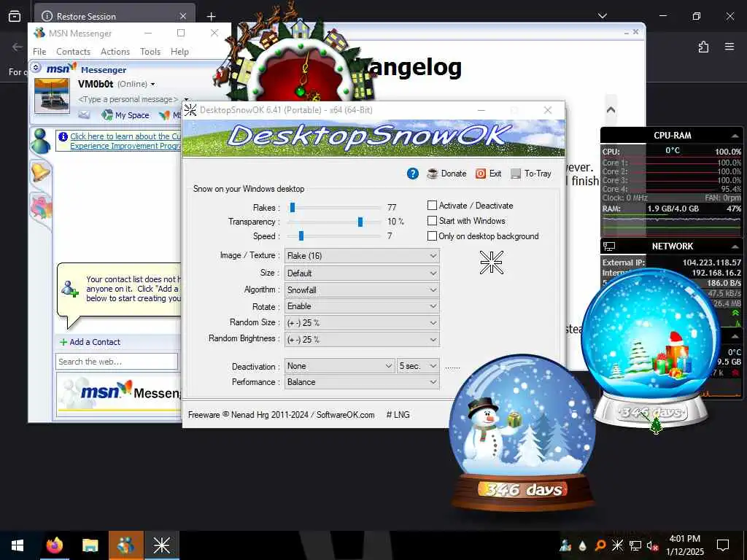Click the Transparency slider handle
Image resolution: width=747 pixels, height=560 pixels.
360,222
